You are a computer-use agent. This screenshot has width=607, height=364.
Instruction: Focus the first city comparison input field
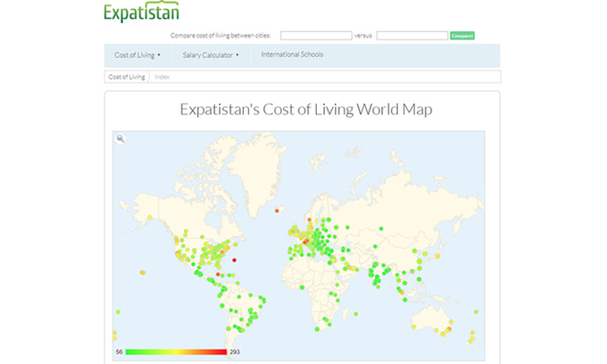click(316, 36)
